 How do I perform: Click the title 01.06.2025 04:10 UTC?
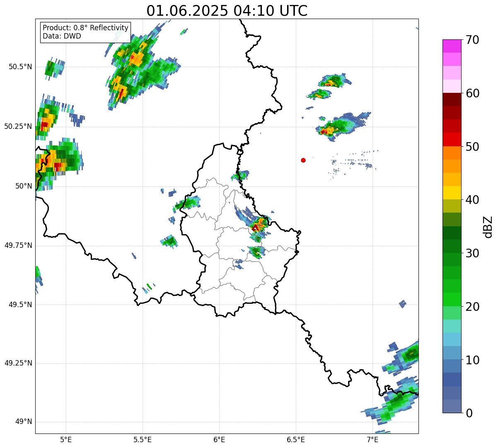pos(227,11)
